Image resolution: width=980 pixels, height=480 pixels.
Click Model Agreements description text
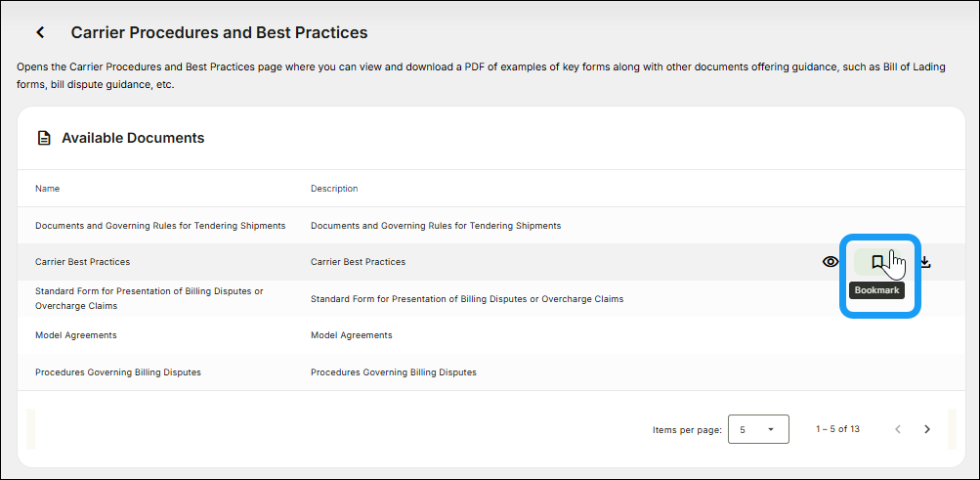pyautogui.click(x=351, y=335)
